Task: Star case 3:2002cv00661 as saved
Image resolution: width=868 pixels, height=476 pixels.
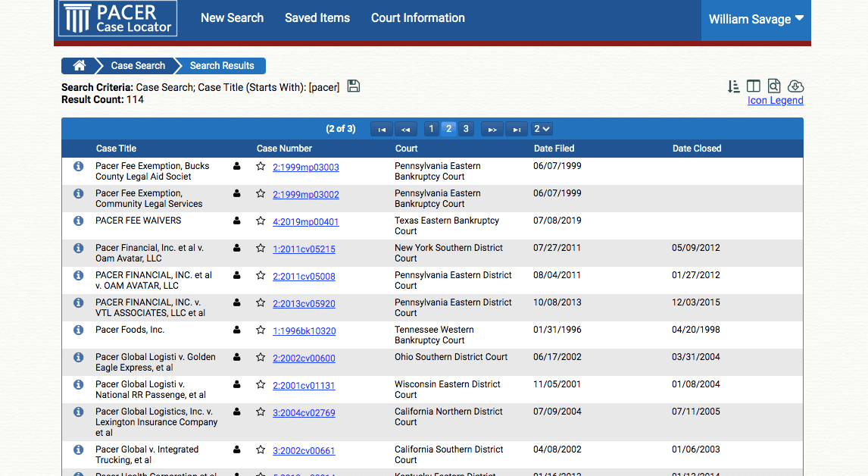Action: (x=261, y=449)
